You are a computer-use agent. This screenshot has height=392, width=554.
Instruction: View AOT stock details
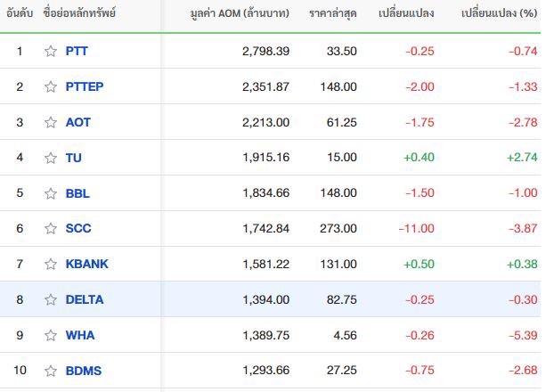pos(78,122)
